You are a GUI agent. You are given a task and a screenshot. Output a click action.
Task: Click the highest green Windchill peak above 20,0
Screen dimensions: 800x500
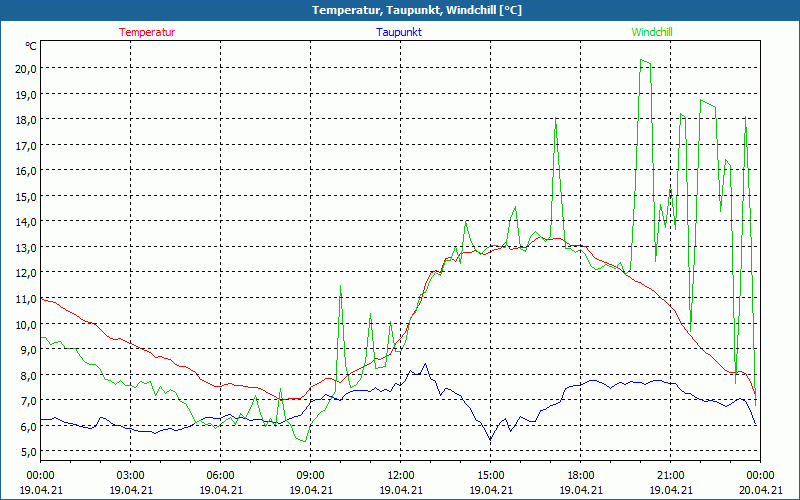click(643, 60)
